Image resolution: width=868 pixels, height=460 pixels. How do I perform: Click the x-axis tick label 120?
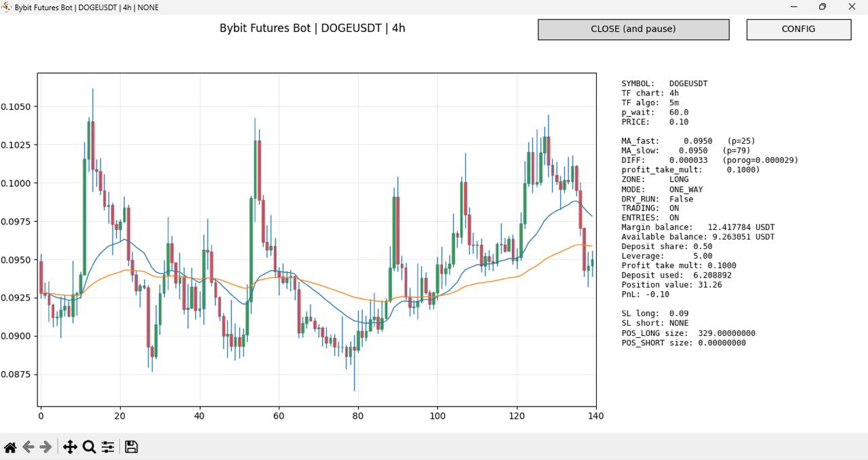pos(517,415)
